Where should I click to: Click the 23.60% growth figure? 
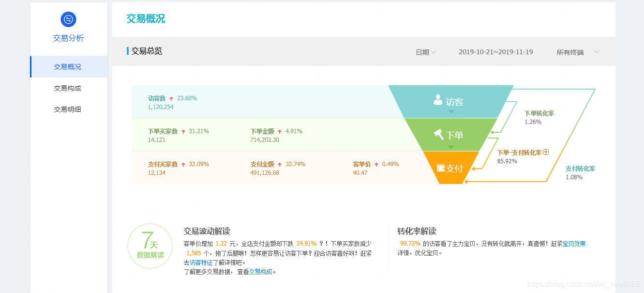[x=187, y=98]
